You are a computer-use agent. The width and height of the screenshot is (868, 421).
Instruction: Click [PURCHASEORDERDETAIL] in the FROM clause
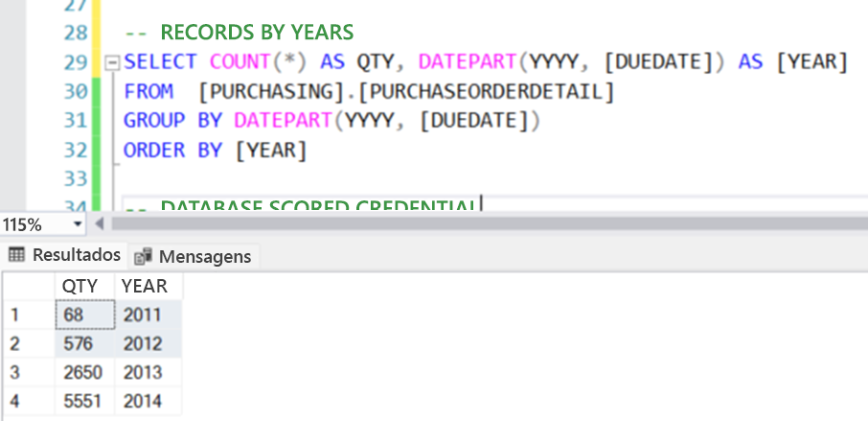[486, 91]
